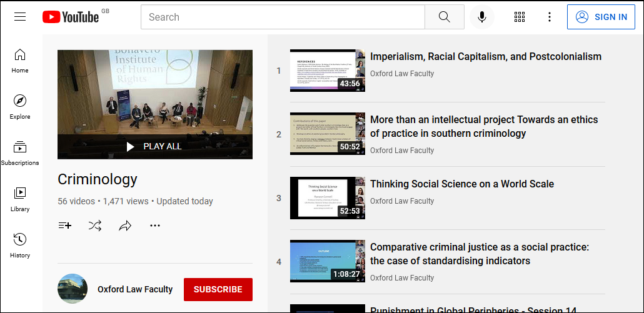Save the playlist to library icon
The width and height of the screenshot is (644, 313).
65,225
